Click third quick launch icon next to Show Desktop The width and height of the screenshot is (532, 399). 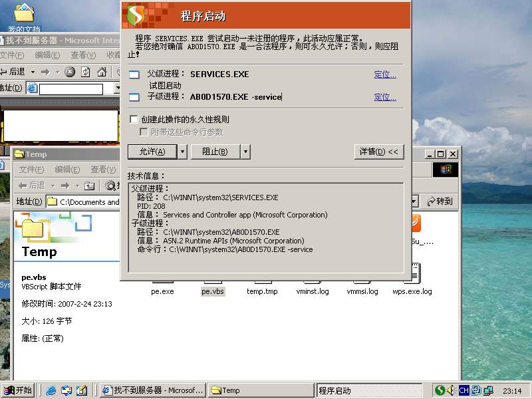coord(82,391)
